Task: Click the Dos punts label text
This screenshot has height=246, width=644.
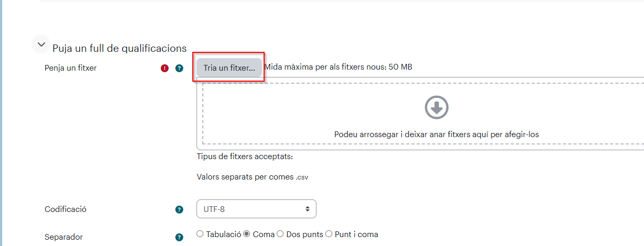Action: [x=304, y=234]
